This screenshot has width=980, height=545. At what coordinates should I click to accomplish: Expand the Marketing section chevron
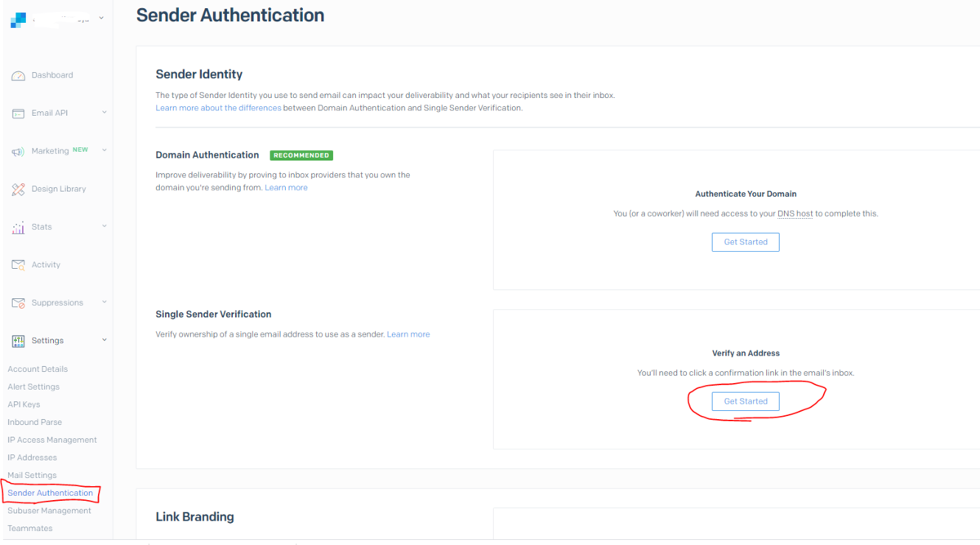click(105, 150)
